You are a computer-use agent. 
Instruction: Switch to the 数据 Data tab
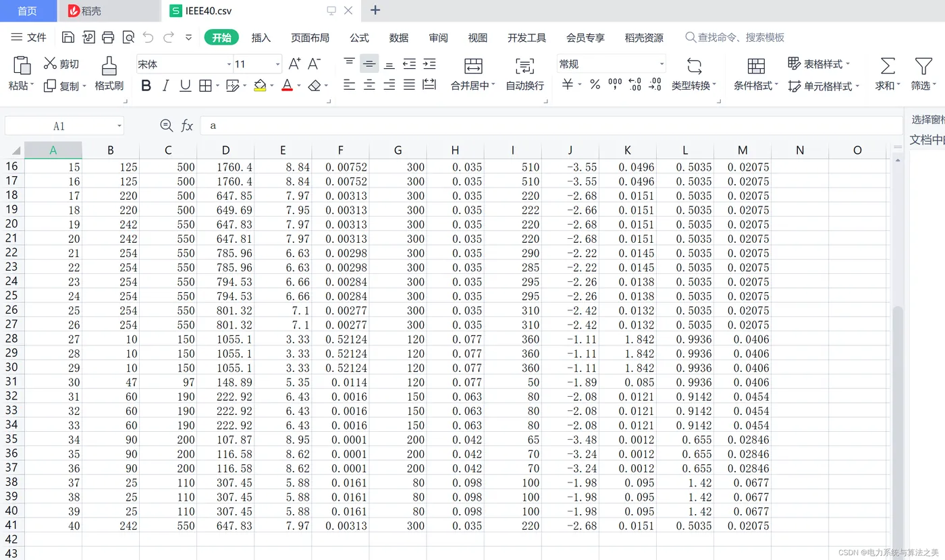tap(399, 38)
